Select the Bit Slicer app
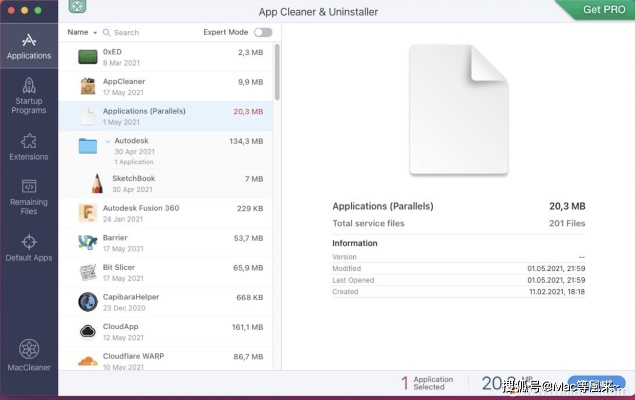 [170, 272]
